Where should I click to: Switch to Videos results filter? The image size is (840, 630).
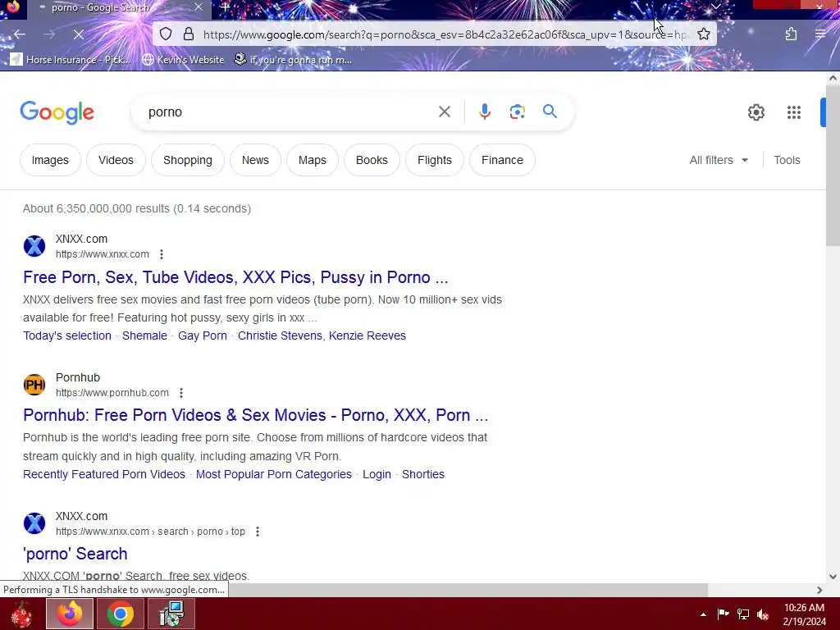click(116, 160)
